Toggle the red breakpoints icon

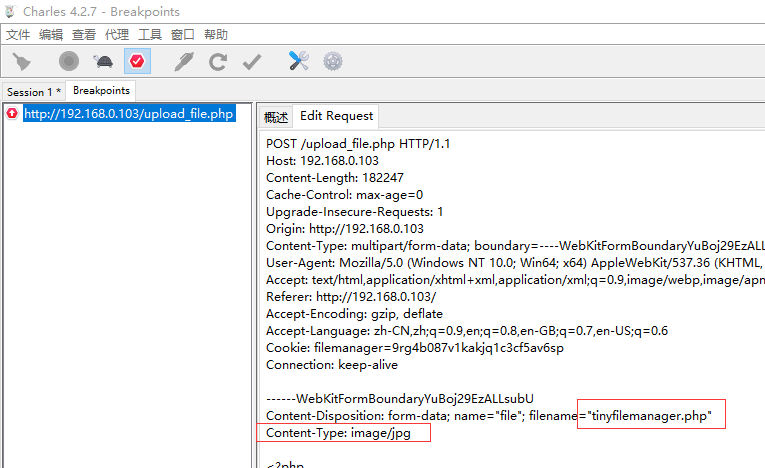point(137,61)
